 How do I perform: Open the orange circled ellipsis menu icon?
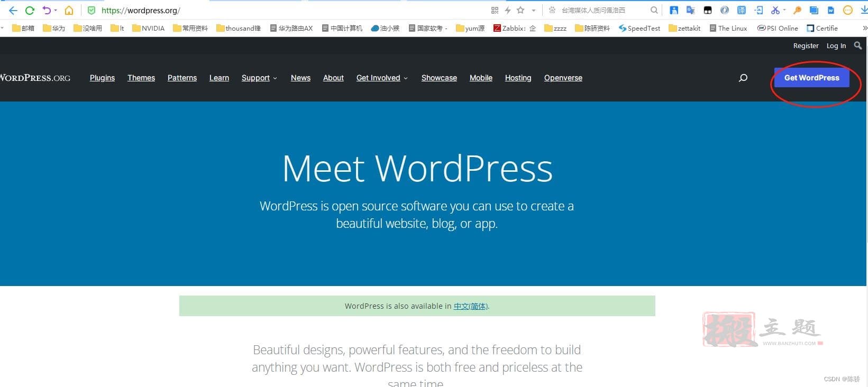tap(848, 10)
